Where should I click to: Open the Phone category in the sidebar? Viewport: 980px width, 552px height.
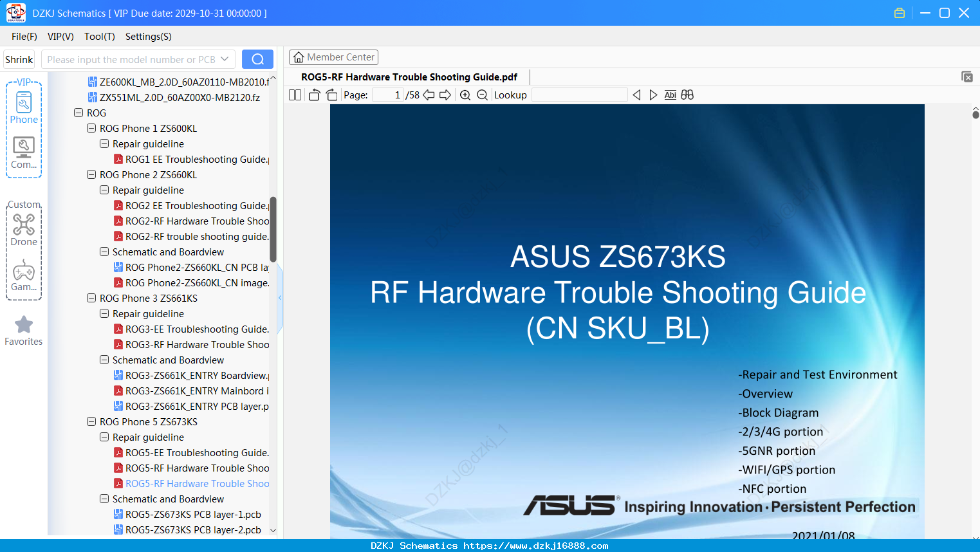[24, 107]
